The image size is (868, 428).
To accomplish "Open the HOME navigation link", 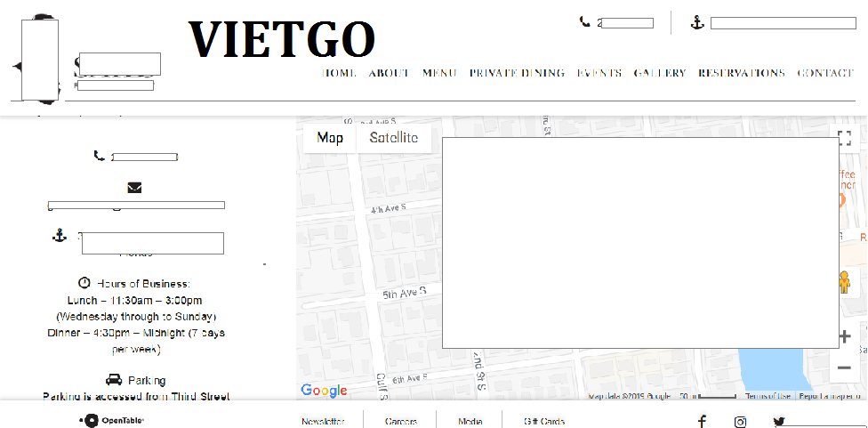I will pos(339,73).
